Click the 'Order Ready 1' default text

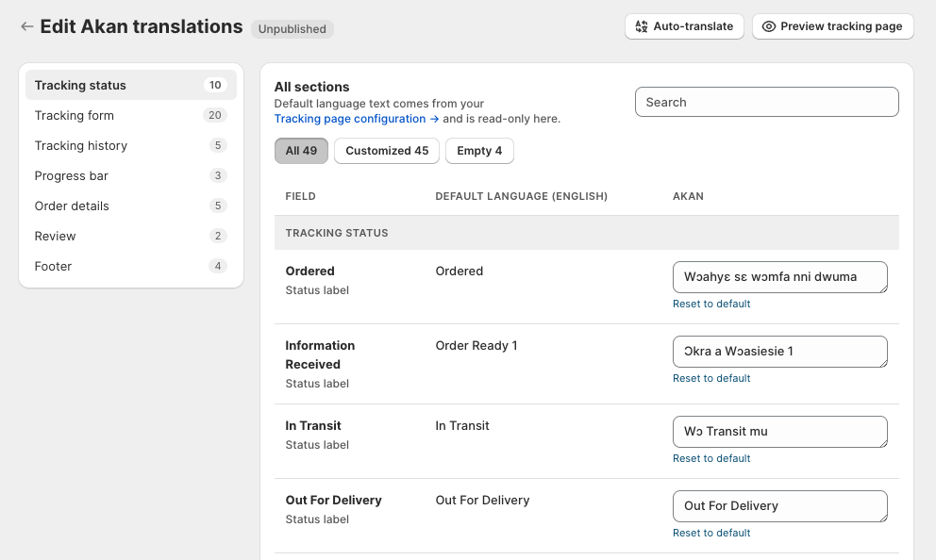476,345
